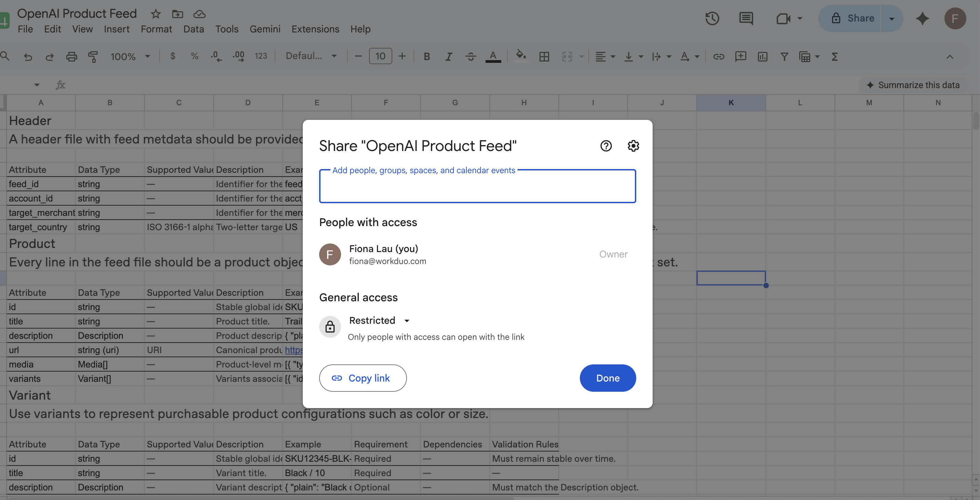The image size is (980, 500).
Task: Click Add people input field
Action: [x=477, y=186]
